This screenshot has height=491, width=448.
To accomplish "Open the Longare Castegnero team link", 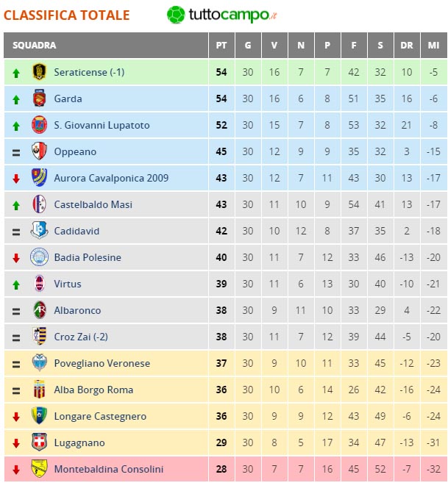I will (100, 416).
